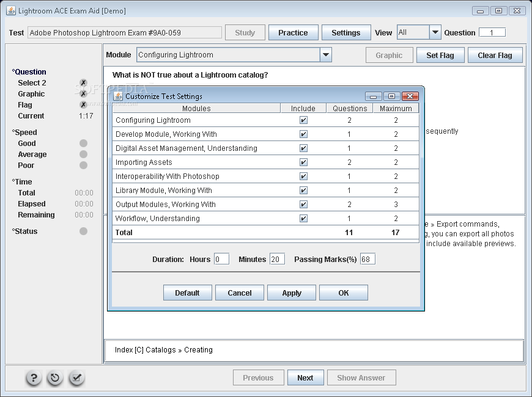Toggle Include for Importing Assets

coord(303,162)
